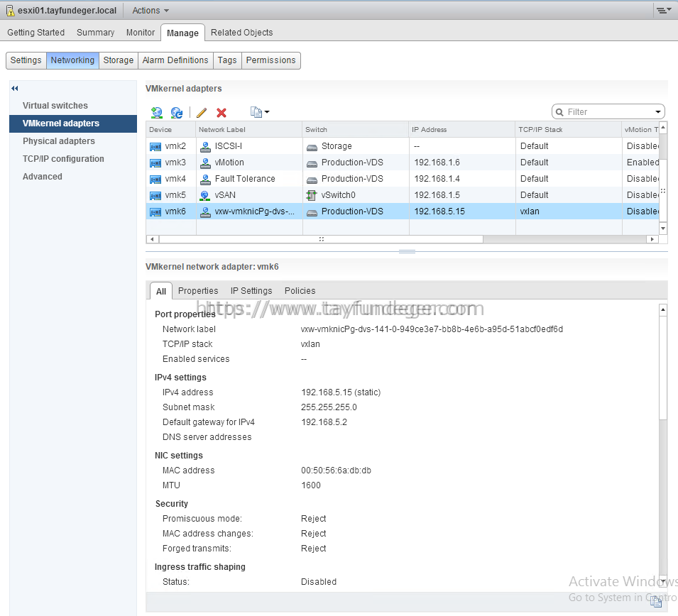
Task: Sort by the Network Label column header
Action: [249, 130]
